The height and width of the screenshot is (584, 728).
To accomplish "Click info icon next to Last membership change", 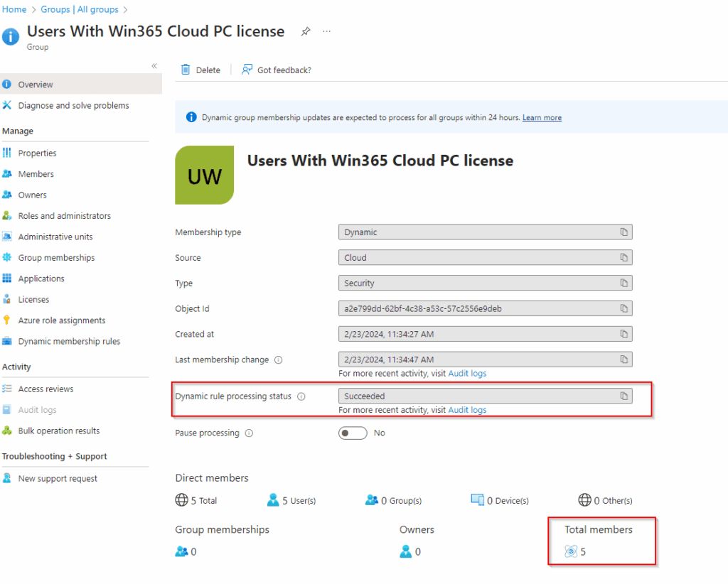I will click(278, 360).
